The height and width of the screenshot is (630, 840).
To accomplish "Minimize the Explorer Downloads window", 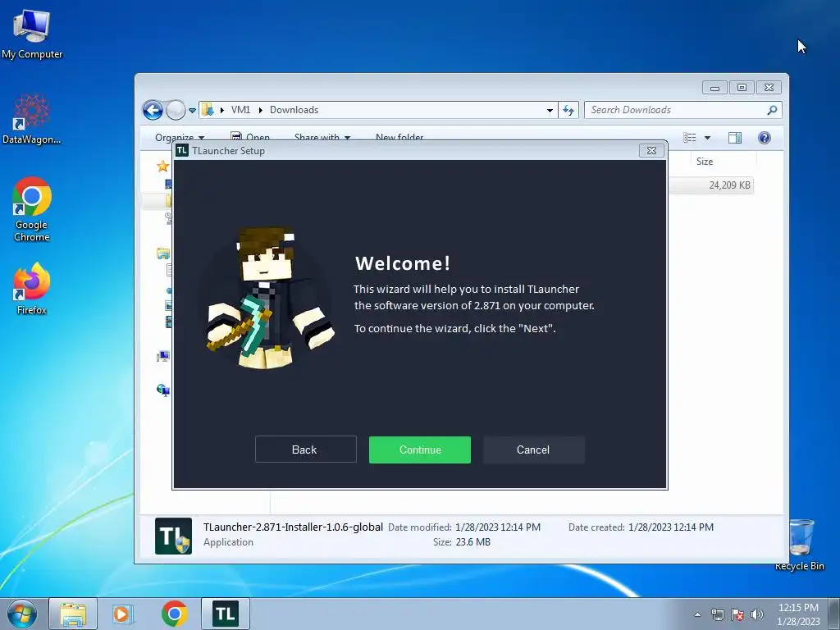I will click(x=714, y=87).
